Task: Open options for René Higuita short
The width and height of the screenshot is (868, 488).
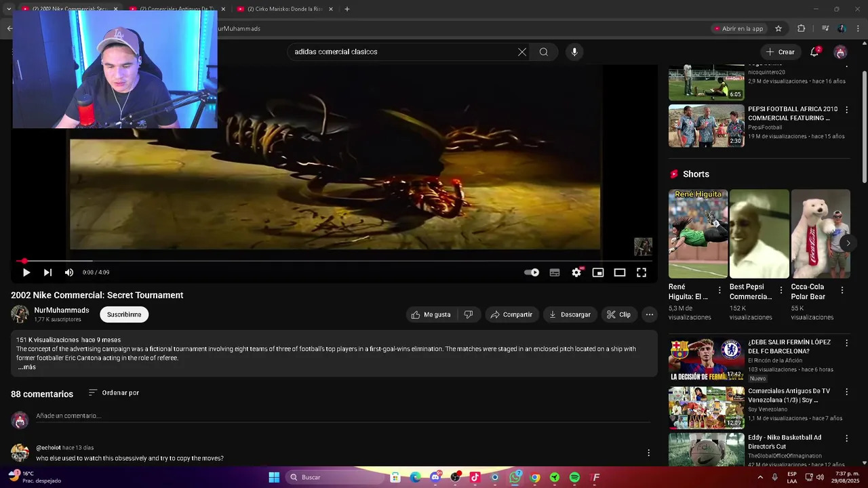Action: coord(719,290)
